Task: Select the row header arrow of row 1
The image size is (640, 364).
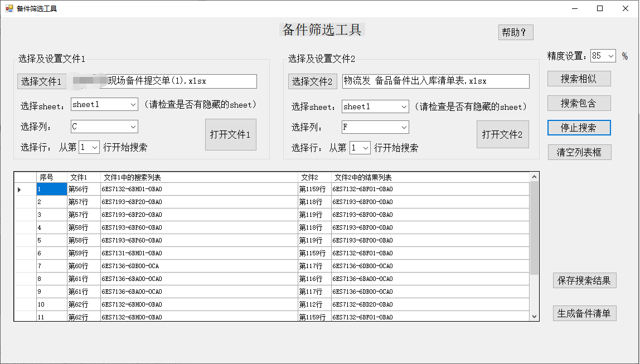Action: (25, 190)
